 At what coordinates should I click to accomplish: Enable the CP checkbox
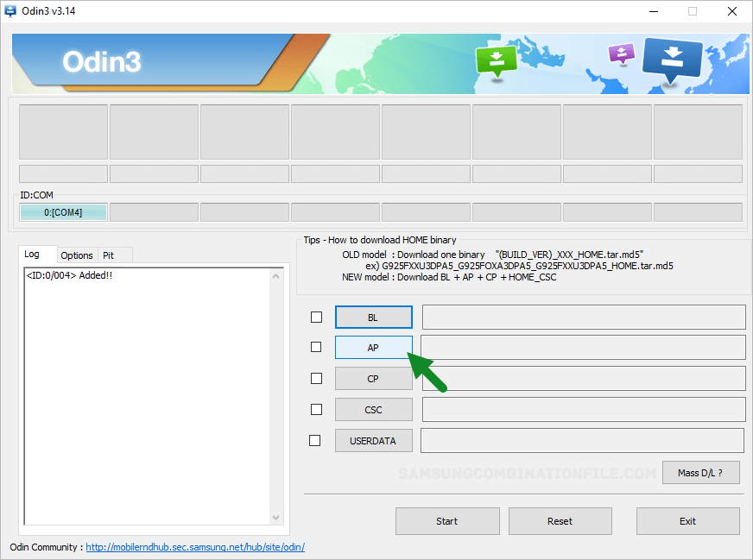tap(316, 379)
